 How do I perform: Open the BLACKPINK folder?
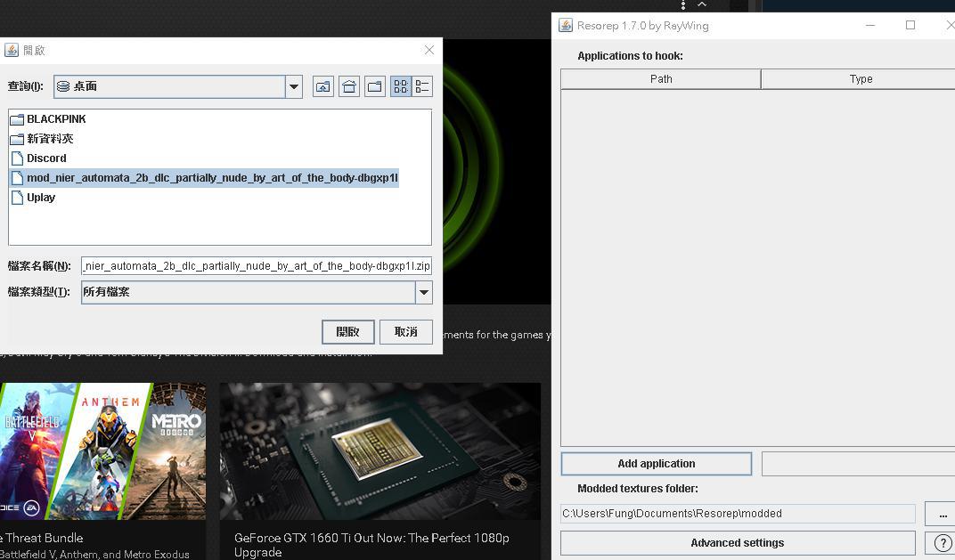(55, 119)
